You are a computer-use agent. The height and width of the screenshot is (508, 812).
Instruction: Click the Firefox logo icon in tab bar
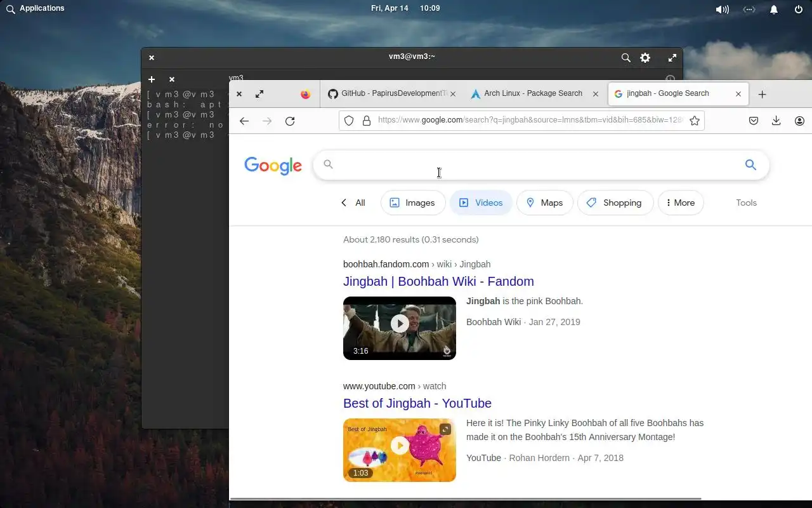click(x=306, y=94)
